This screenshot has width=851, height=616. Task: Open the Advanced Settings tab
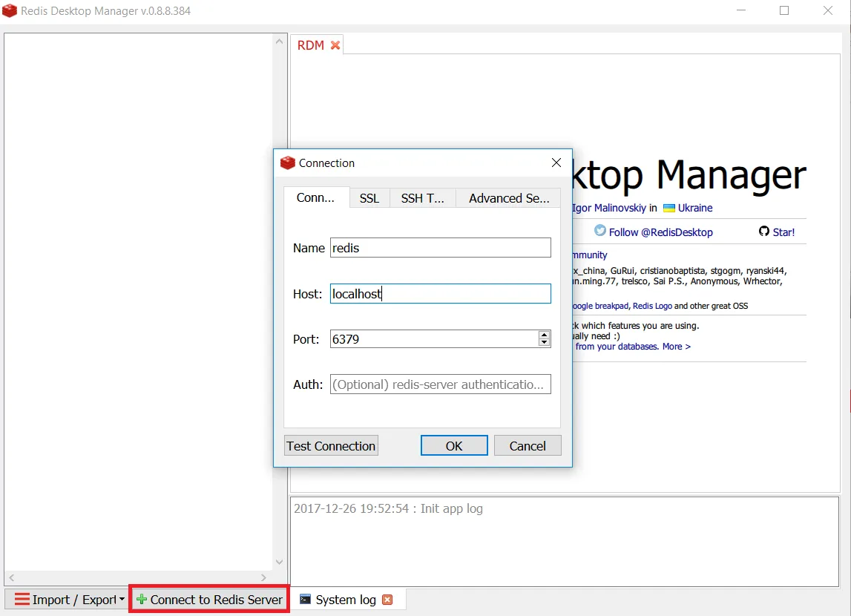click(x=507, y=198)
